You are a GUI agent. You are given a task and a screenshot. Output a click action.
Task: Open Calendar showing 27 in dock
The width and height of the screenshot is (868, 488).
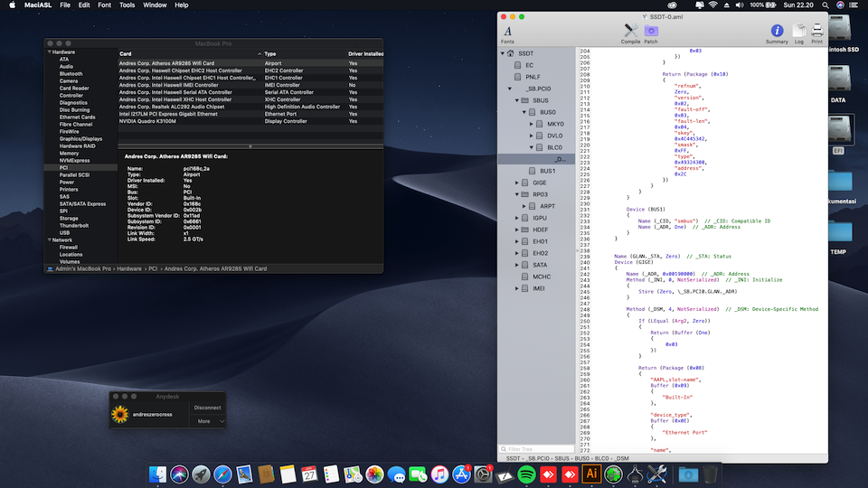[309, 474]
